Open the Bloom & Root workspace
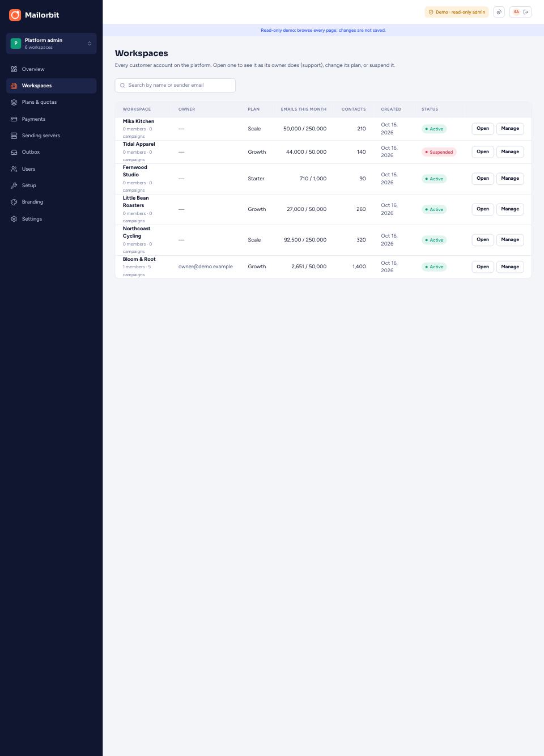Image resolution: width=544 pixels, height=756 pixels. tap(483, 267)
